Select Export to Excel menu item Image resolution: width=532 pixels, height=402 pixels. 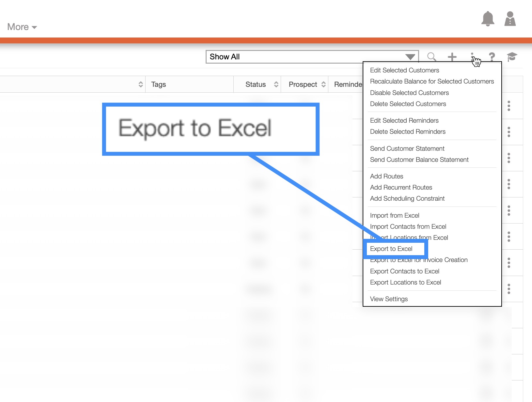click(391, 249)
